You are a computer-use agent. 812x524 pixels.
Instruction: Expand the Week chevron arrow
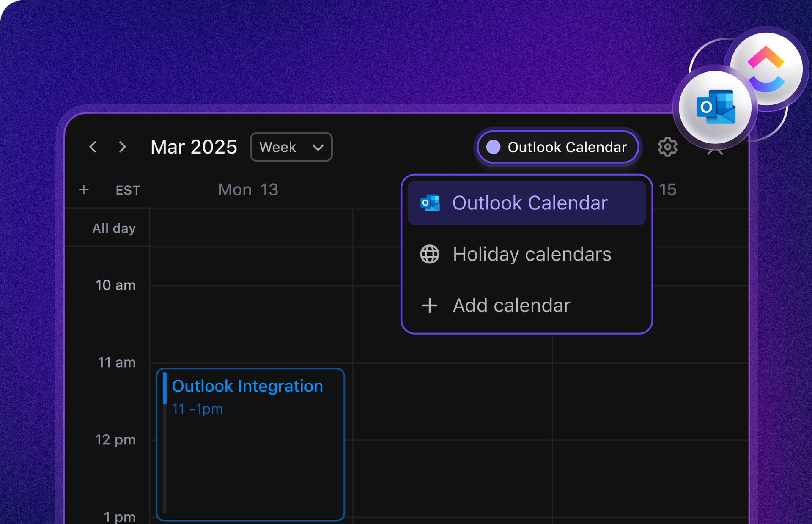tap(318, 148)
